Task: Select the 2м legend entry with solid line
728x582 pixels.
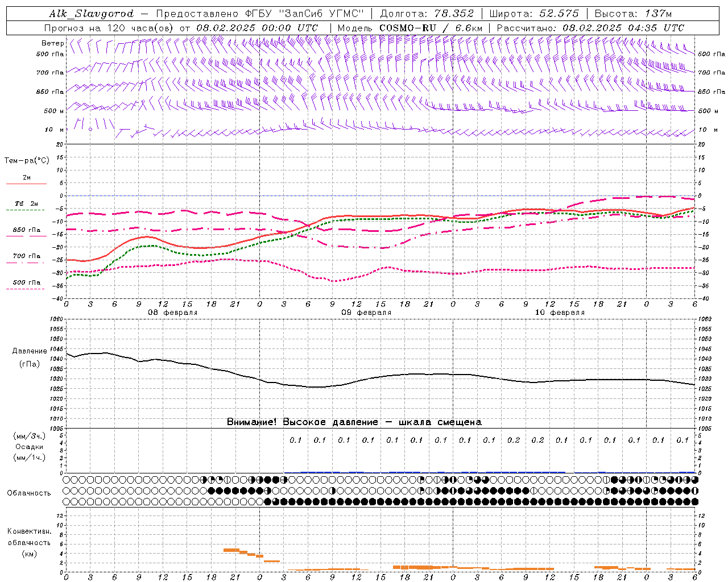Action: [x=27, y=177]
